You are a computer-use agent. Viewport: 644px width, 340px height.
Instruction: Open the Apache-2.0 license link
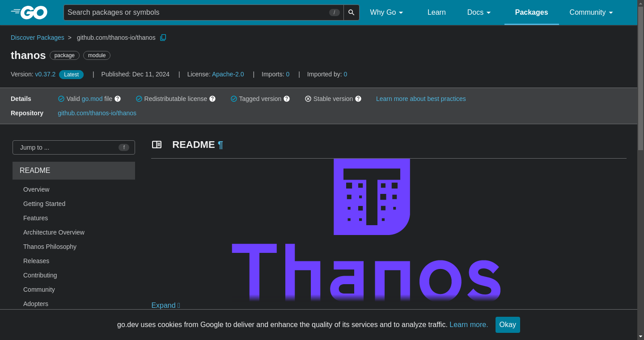[x=228, y=74]
